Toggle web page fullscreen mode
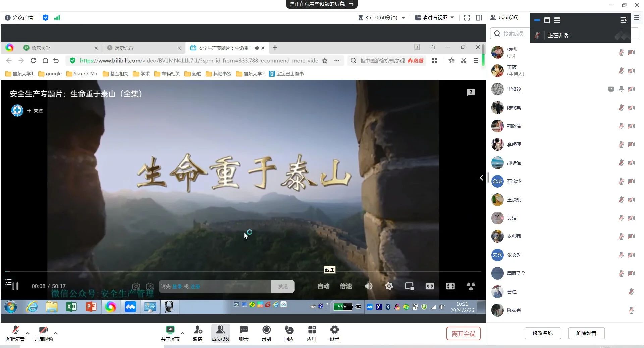Viewport: 644px width, 348px height. (450, 286)
